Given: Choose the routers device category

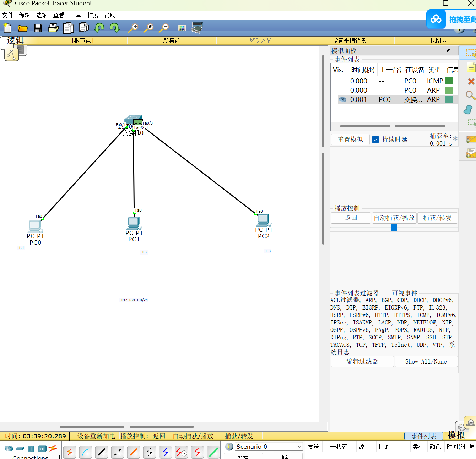Looking at the screenshot, I should pos(9,448).
